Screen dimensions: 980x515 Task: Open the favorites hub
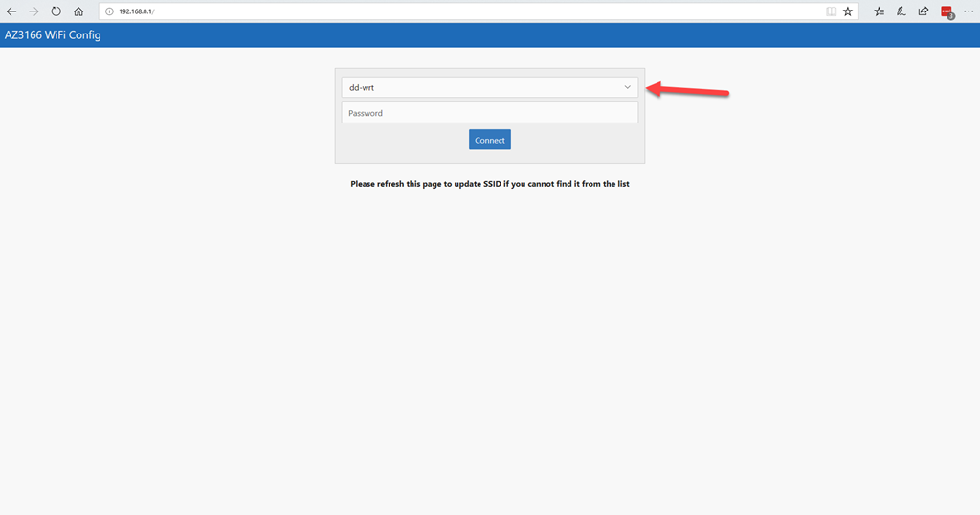point(880,11)
